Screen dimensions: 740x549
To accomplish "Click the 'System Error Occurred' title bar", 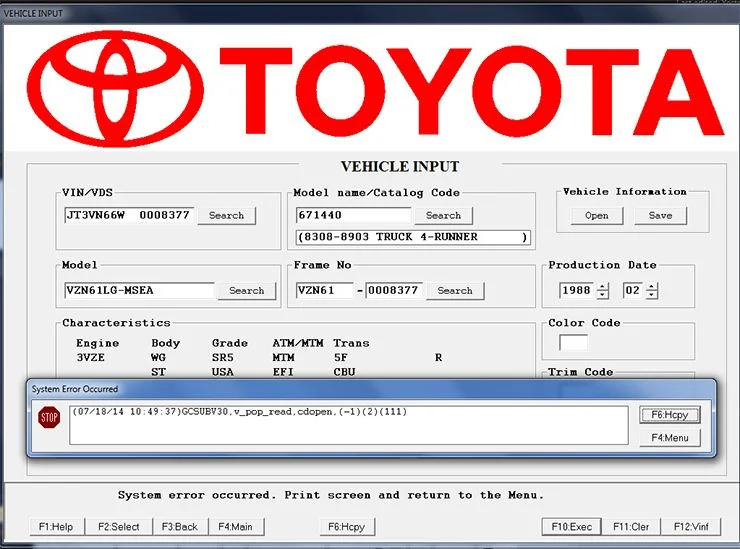I will [371, 389].
